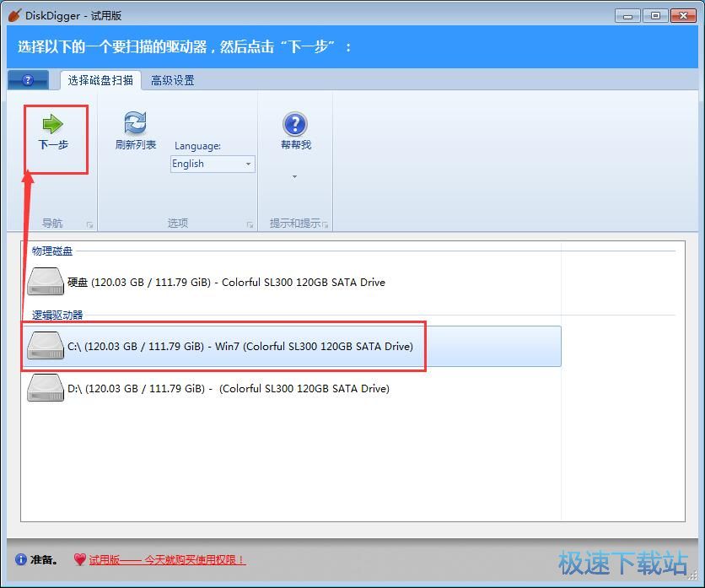Select the D:\ logical drive text entry
Image resolution: width=705 pixels, height=588 pixels.
click(228, 389)
